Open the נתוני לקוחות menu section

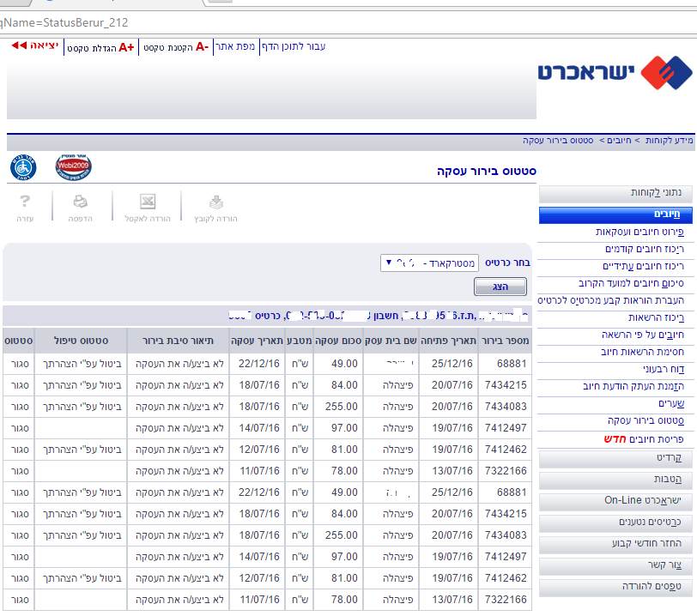point(615,193)
